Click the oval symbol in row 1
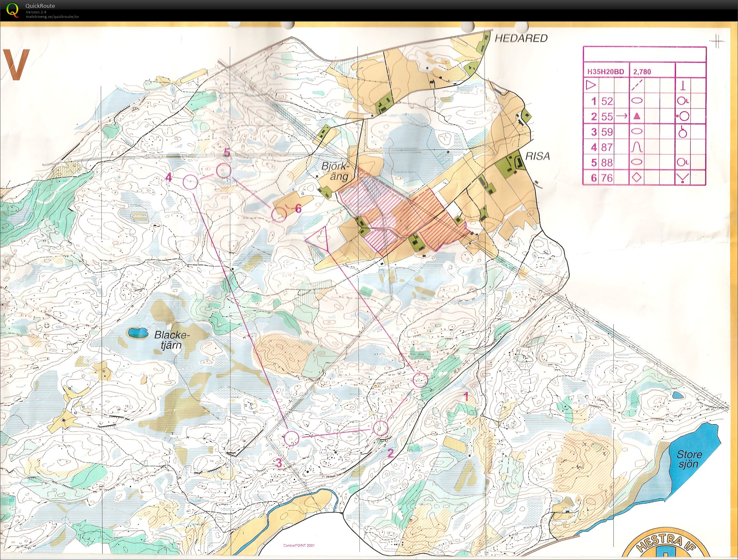The height and width of the screenshot is (560, 738). pyautogui.click(x=637, y=101)
